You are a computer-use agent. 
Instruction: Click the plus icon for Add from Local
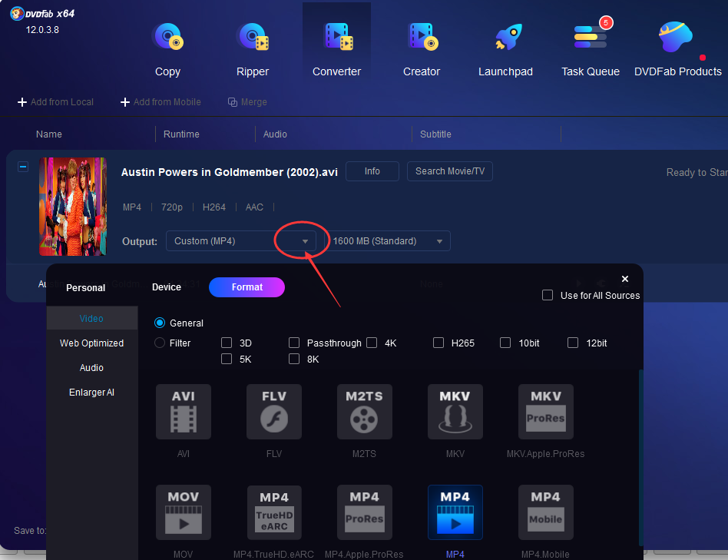tap(22, 102)
